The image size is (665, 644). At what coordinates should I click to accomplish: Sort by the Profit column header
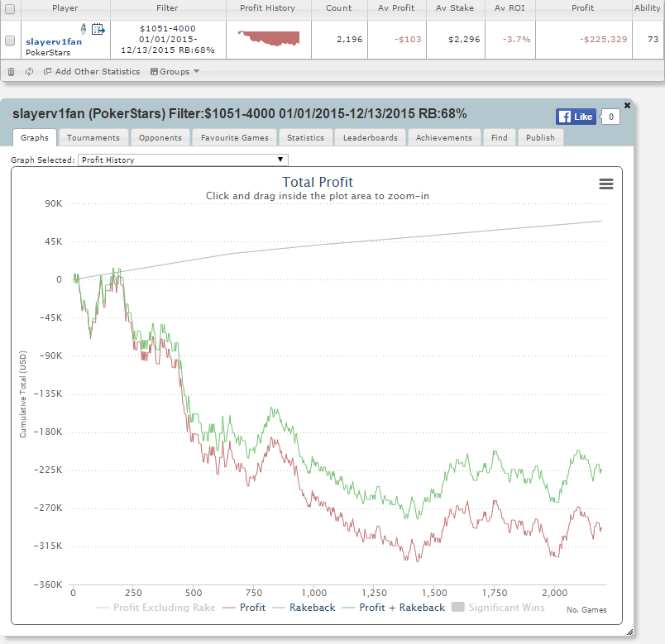[583, 8]
